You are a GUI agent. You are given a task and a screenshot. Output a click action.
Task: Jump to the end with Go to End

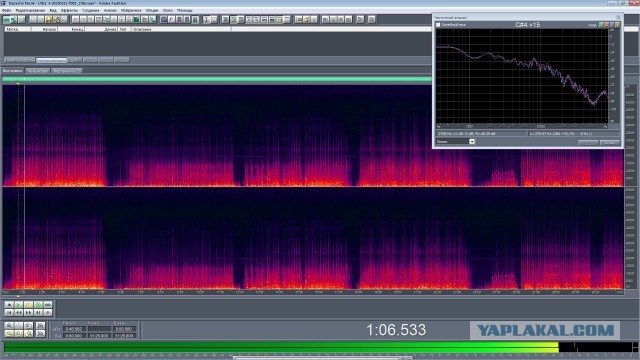38,313
